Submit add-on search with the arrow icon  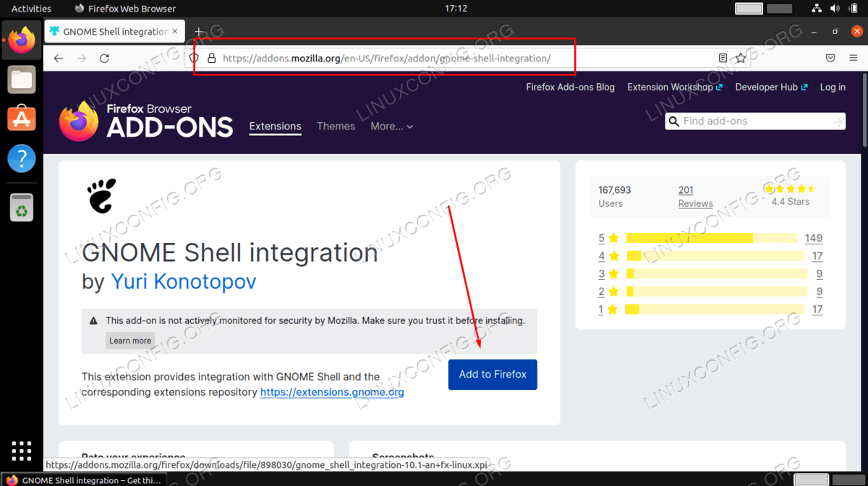pos(838,121)
